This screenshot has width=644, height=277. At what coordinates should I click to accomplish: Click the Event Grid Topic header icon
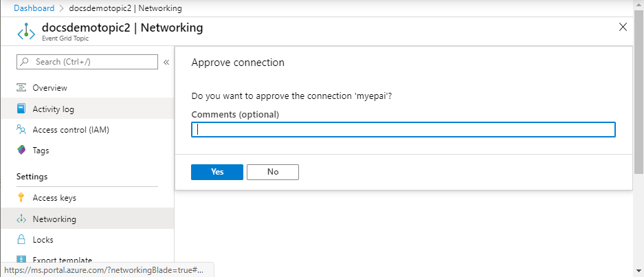pyautogui.click(x=26, y=32)
